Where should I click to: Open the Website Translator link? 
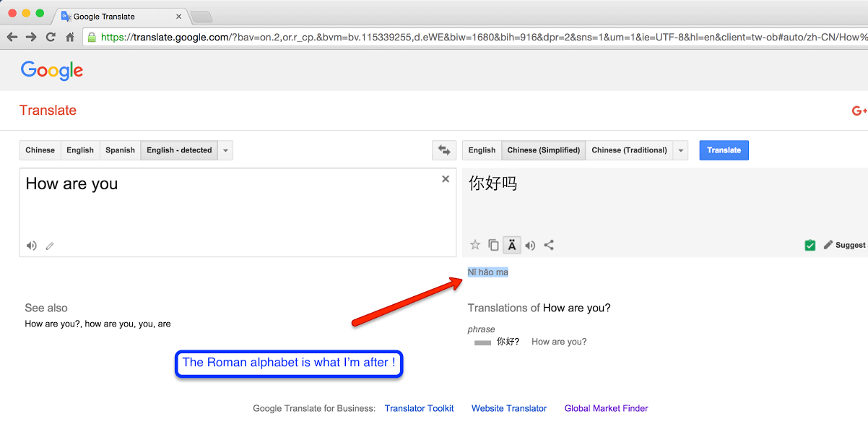(509, 408)
